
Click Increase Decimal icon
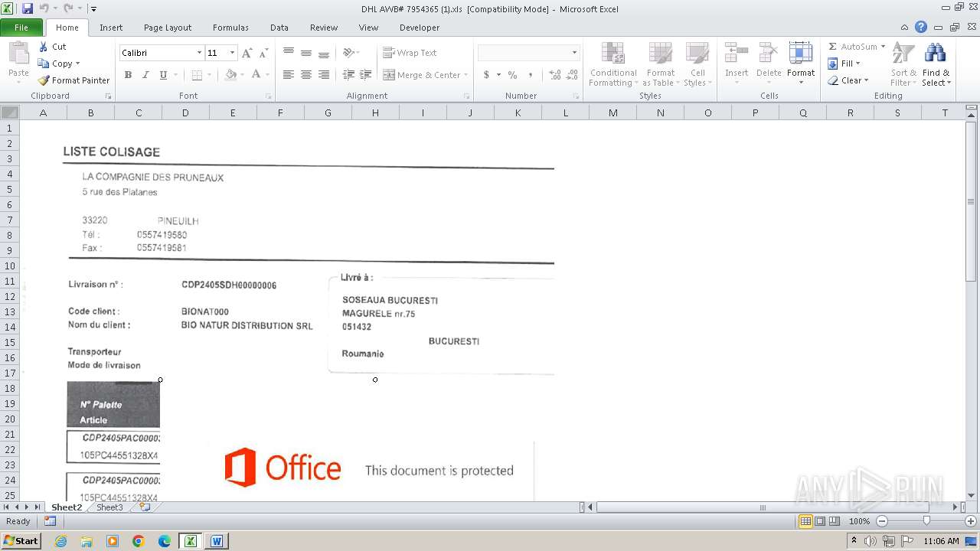pyautogui.click(x=554, y=75)
